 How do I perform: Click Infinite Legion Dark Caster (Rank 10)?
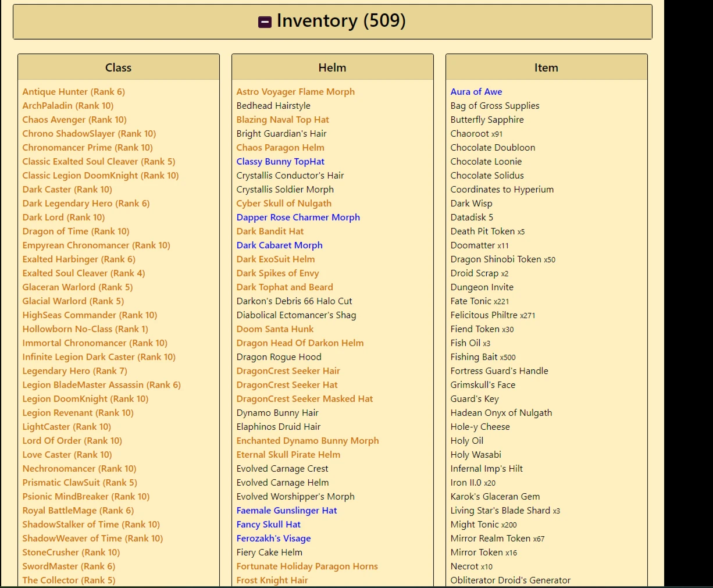99,357
